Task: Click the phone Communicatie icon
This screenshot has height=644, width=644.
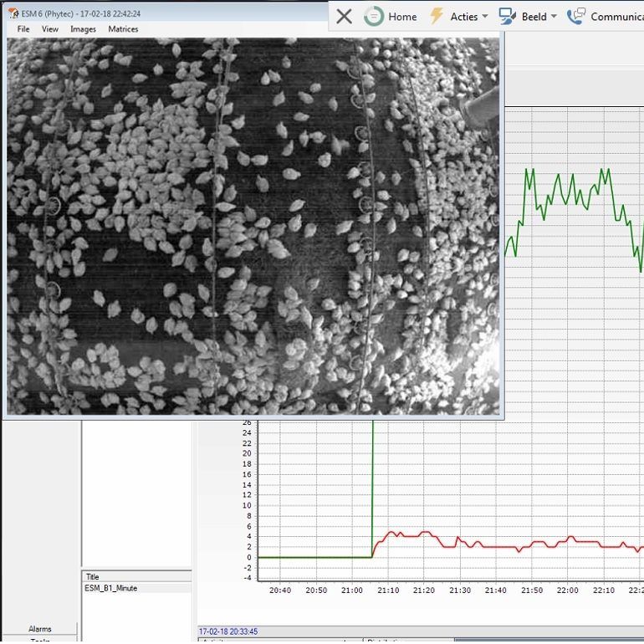Action: point(575,17)
